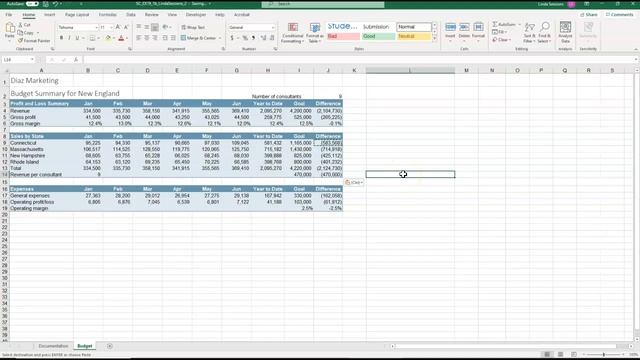Open the font size dropdown
This screenshot has height=360, width=640.
coord(111,27)
